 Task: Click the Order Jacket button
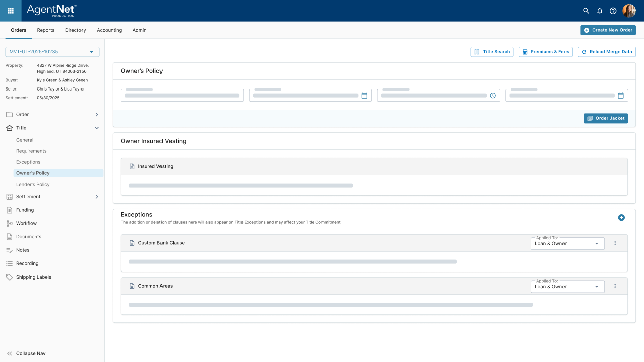pyautogui.click(x=606, y=118)
